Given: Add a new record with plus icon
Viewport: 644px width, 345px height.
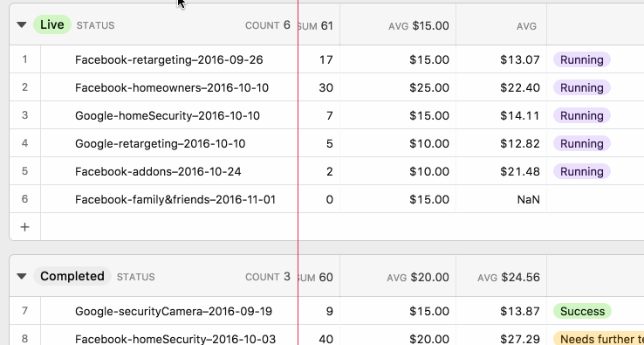Looking at the screenshot, I should (x=24, y=227).
